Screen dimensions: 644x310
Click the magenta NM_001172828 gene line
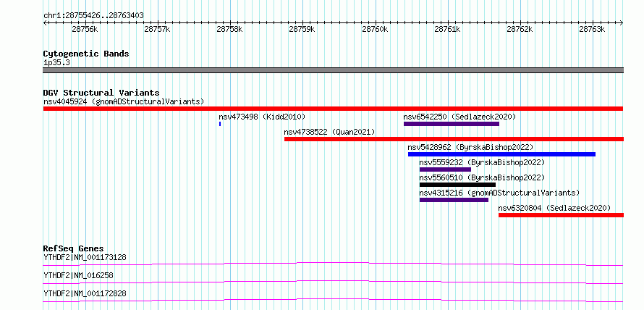(333, 300)
